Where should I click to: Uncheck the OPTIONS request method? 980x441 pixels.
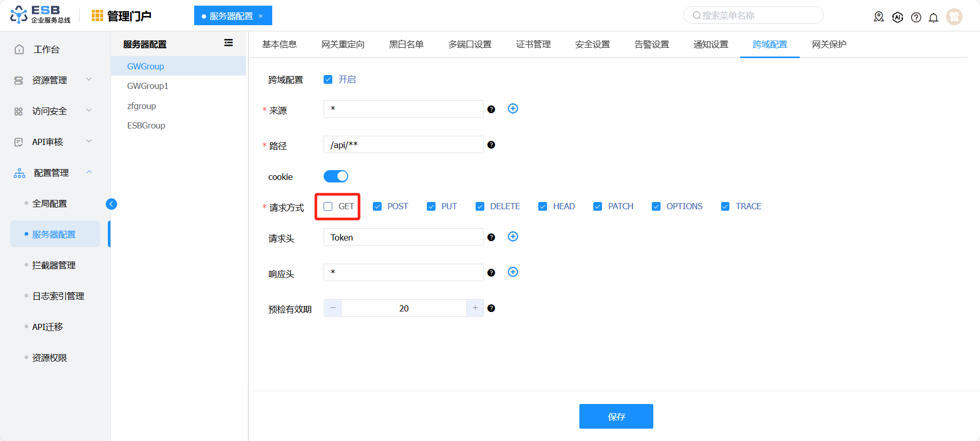click(656, 206)
